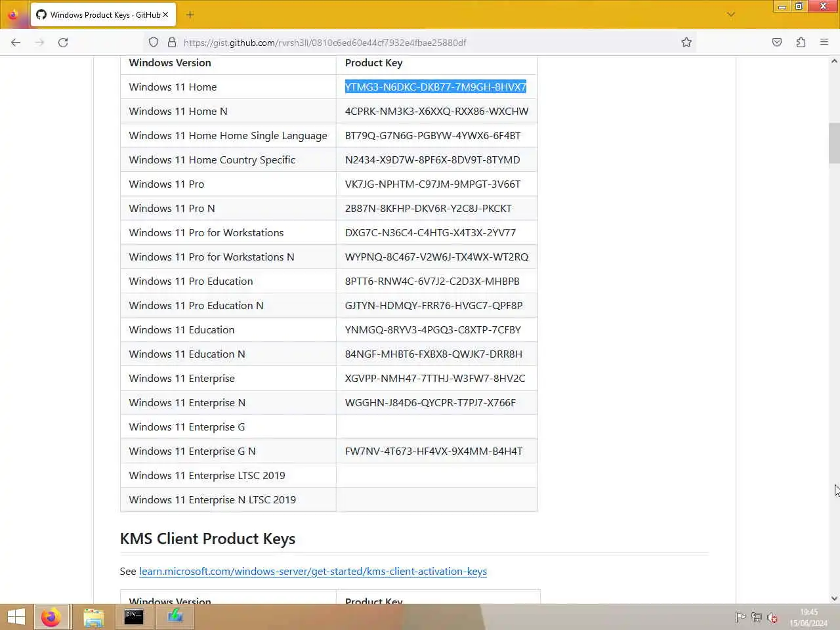Click the key 84NGF-MHBT6-FXBX8-QWJK7-DRR8H
The height and width of the screenshot is (630, 840).
(x=434, y=354)
